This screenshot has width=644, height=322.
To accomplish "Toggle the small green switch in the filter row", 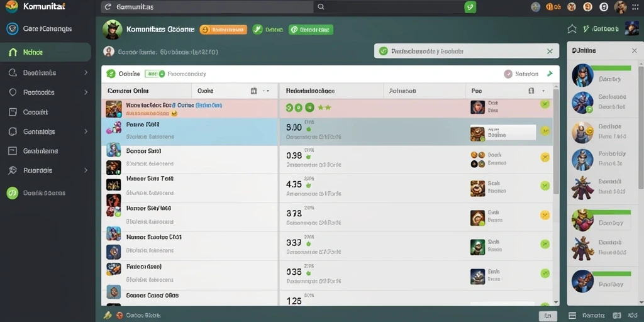I will (x=155, y=74).
